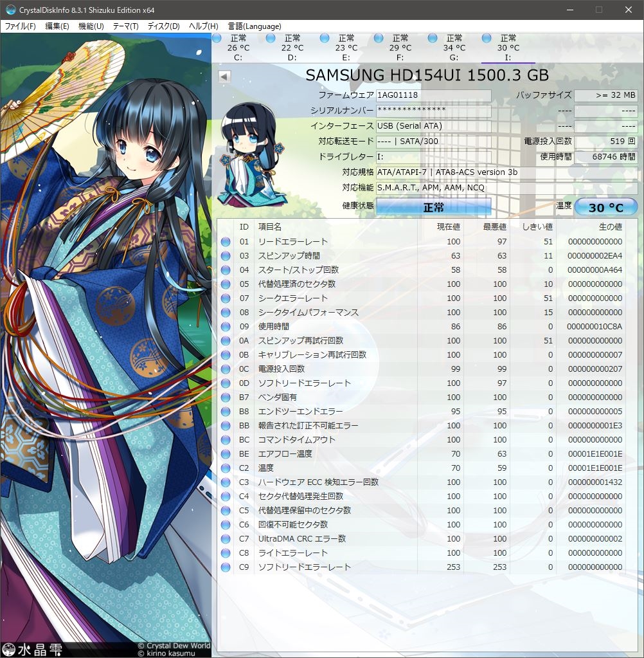The height and width of the screenshot is (658, 644).
Task: Click the ATA8-ACS version standard field
Action: pyautogui.click(x=507, y=172)
